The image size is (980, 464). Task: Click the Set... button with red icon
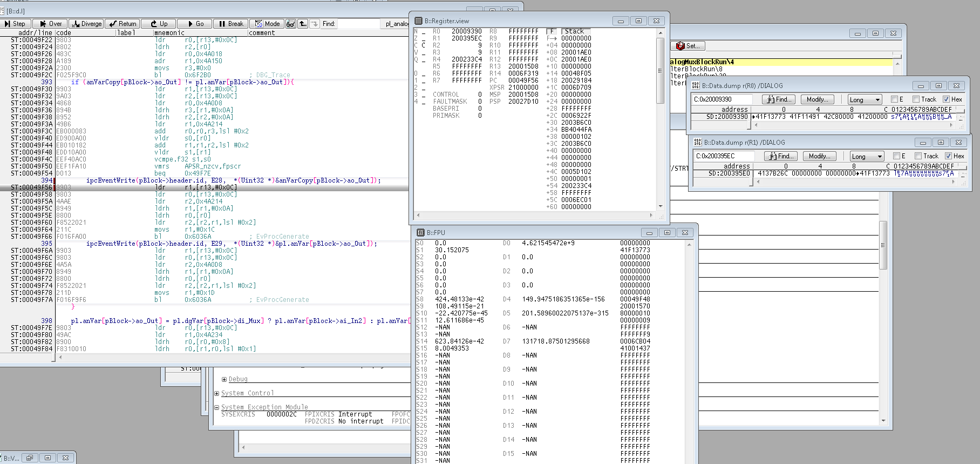pyautogui.click(x=688, y=46)
